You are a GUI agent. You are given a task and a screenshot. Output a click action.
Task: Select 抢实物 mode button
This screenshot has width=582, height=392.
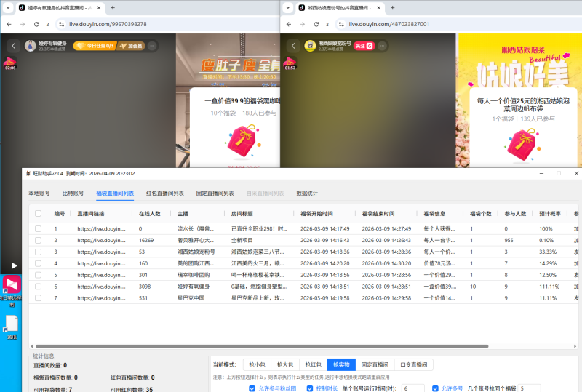[x=341, y=364]
